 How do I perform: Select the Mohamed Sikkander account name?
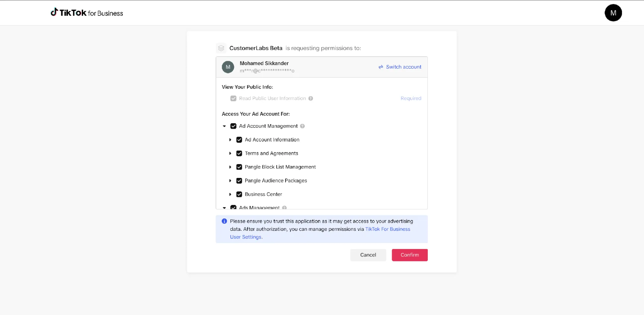264,63
